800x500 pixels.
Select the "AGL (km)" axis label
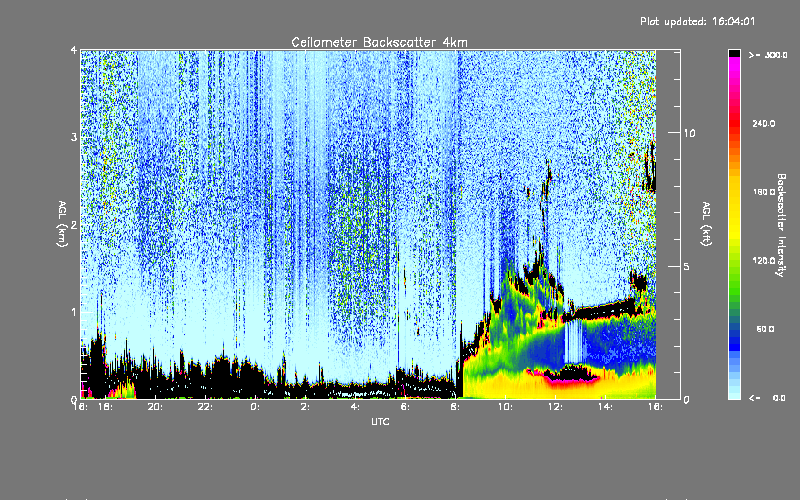coord(62,224)
